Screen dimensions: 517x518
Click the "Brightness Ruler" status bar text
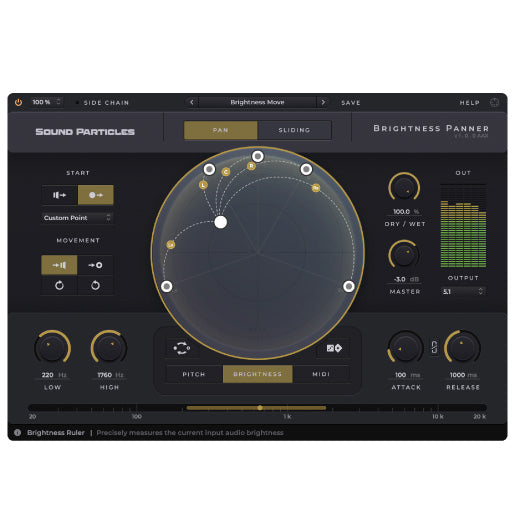56,432
